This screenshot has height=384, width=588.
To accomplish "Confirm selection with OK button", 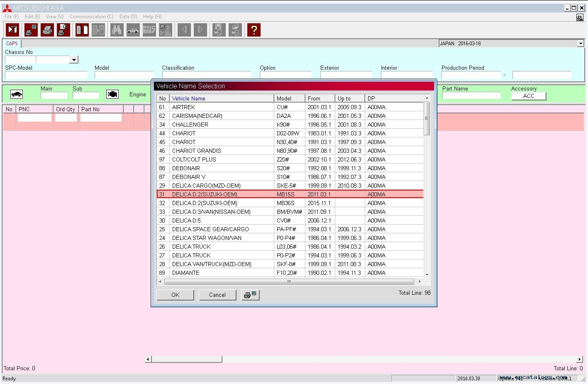I will [175, 295].
